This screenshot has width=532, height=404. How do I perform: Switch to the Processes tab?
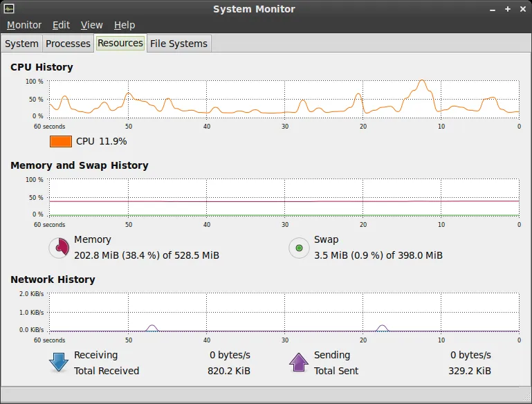[x=68, y=44]
